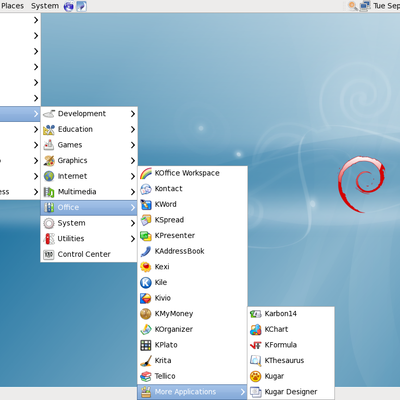400x400 pixels.
Task: Click the Education menu icon
Action: pos(49,129)
